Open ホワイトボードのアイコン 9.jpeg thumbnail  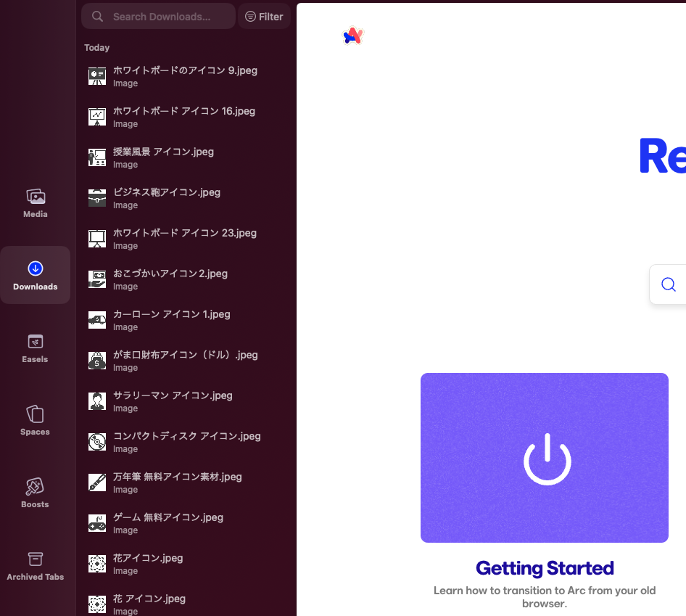[x=97, y=77]
